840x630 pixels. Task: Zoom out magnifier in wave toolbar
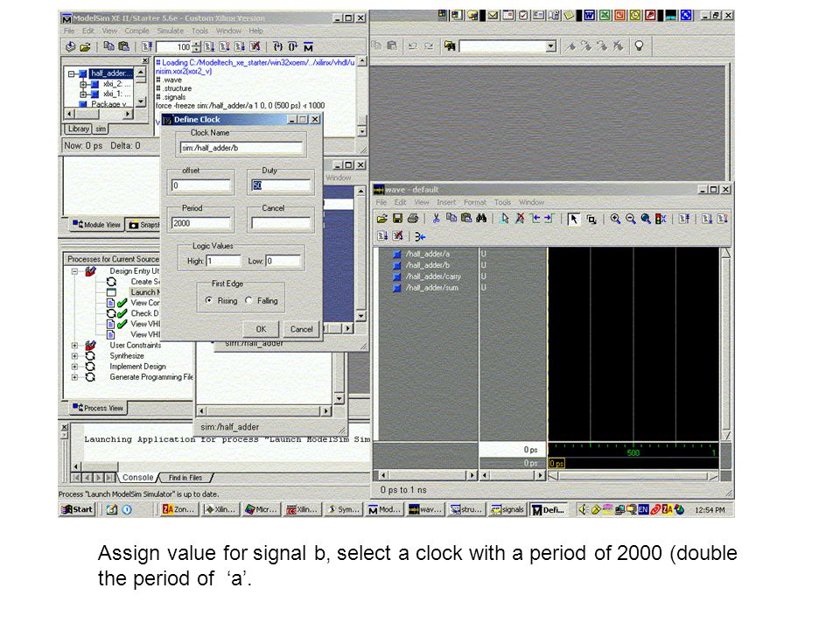(x=631, y=219)
